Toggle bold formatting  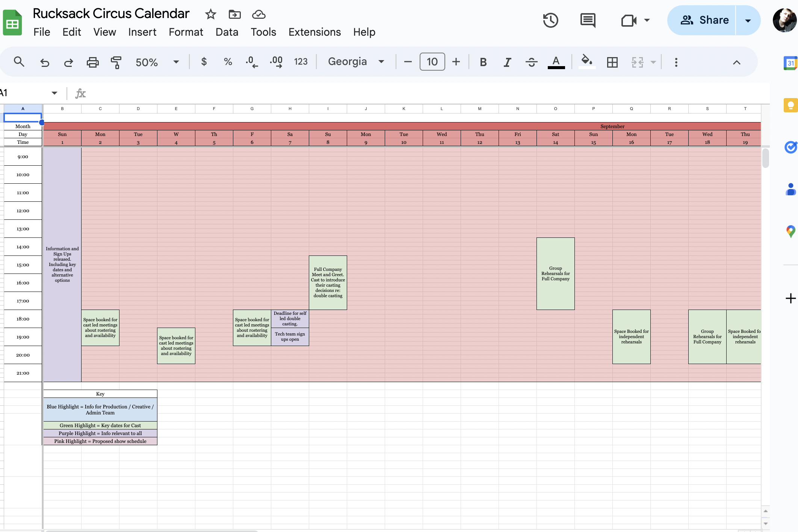pyautogui.click(x=483, y=62)
